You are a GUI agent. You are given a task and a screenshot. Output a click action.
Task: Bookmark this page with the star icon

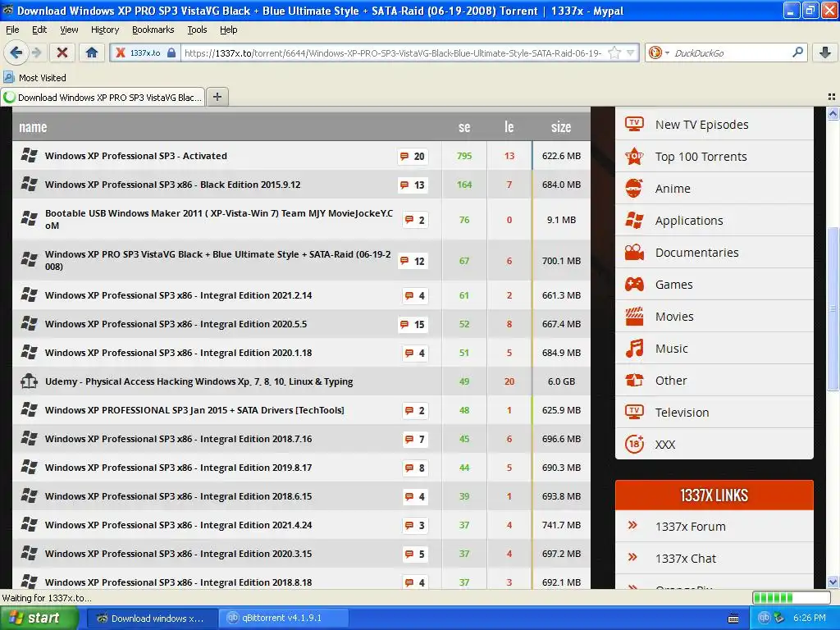pyautogui.click(x=614, y=52)
